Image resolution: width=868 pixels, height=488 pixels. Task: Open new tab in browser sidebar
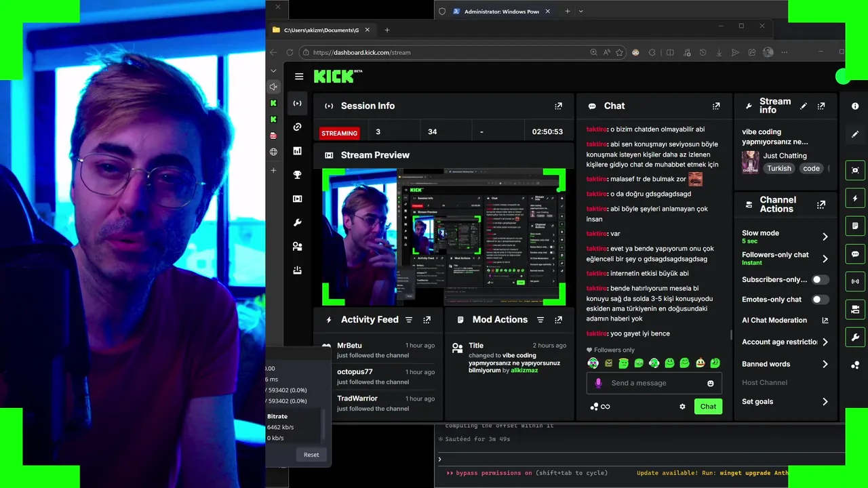(273, 170)
